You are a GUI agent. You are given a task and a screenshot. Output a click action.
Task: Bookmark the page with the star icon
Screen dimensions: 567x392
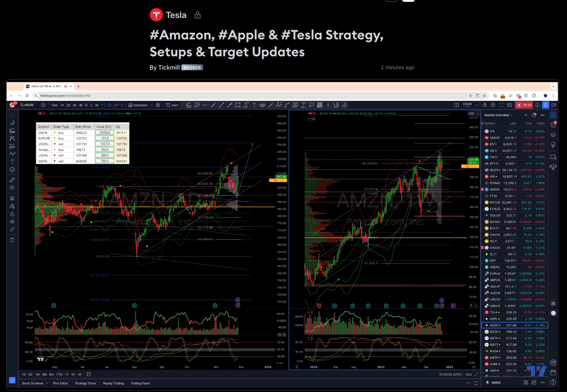click(x=485, y=96)
